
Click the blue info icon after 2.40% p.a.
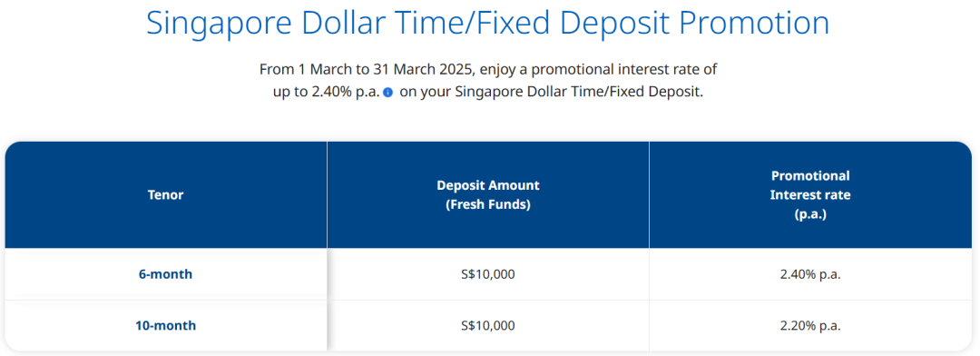pyautogui.click(x=387, y=93)
